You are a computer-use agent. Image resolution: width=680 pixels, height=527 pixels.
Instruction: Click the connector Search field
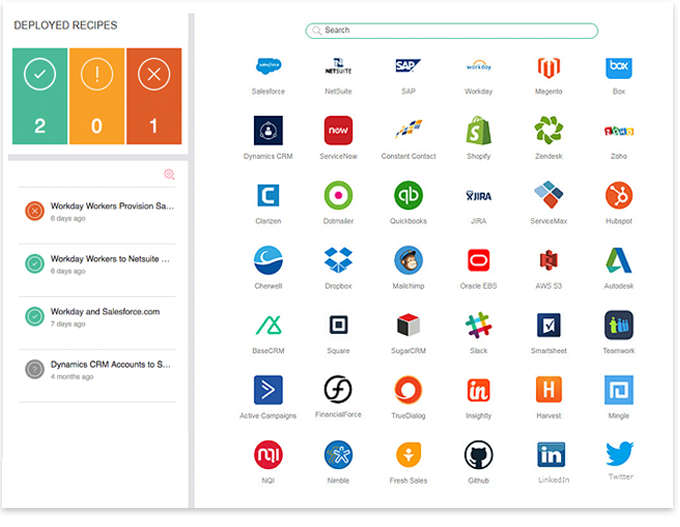pos(451,30)
